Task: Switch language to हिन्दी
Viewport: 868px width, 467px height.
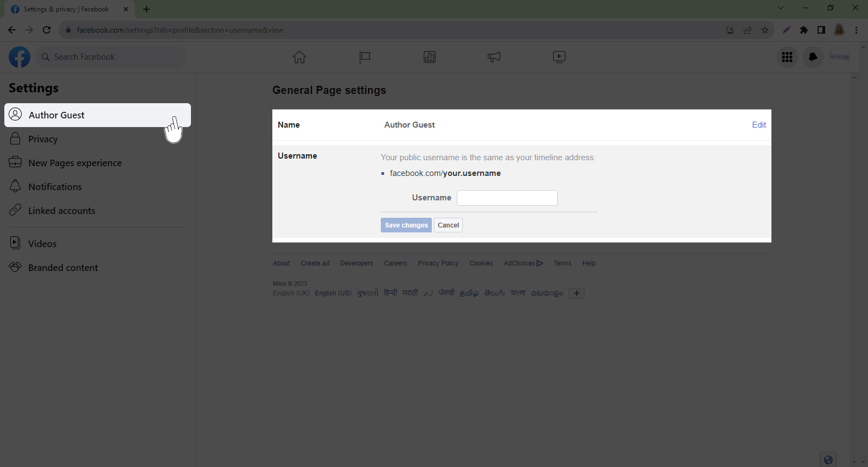Action: coord(391,293)
